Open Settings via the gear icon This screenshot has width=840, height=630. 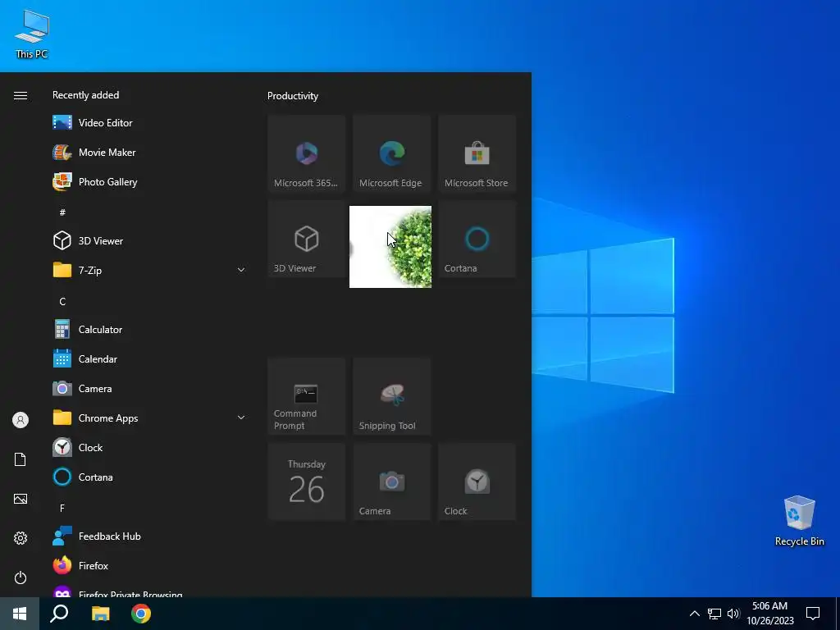(21, 538)
